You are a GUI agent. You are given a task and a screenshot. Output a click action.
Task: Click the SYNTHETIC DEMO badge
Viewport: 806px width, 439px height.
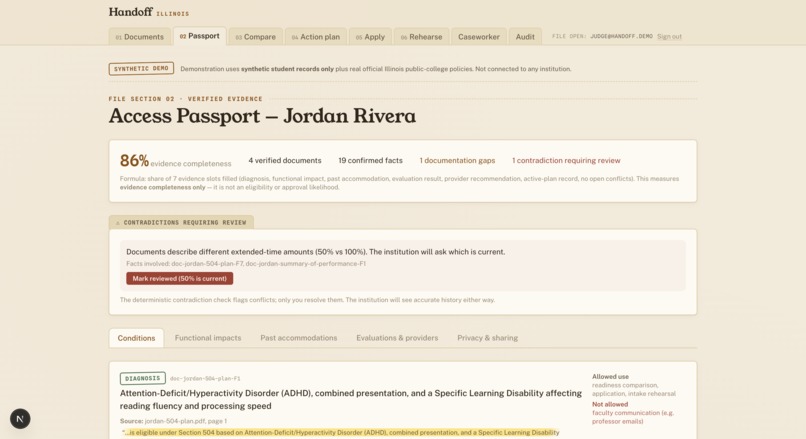coord(141,68)
